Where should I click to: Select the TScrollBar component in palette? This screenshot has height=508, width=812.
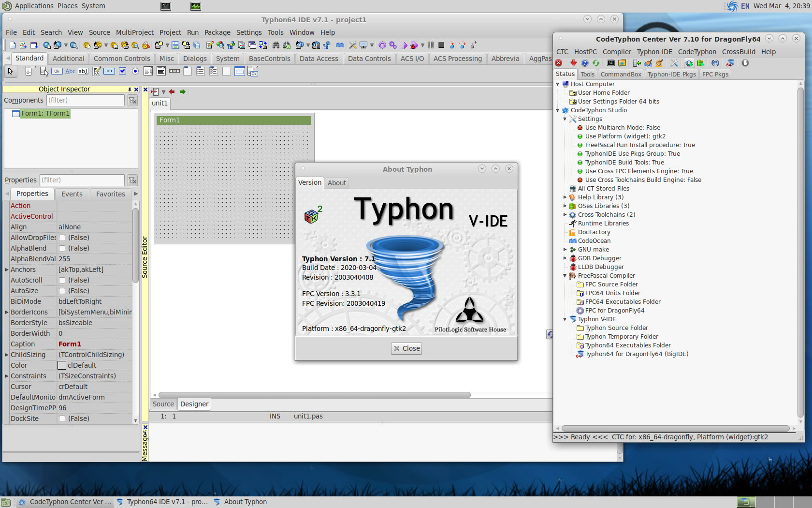click(x=174, y=71)
